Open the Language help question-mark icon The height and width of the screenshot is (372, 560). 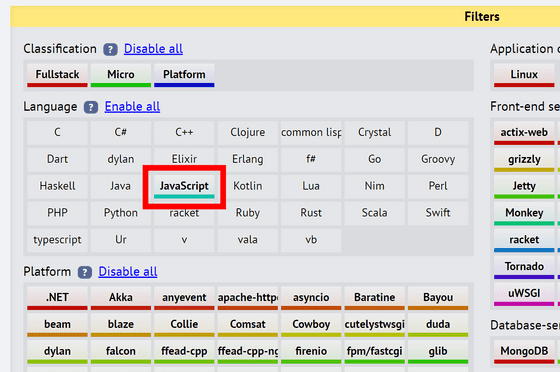(91, 107)
